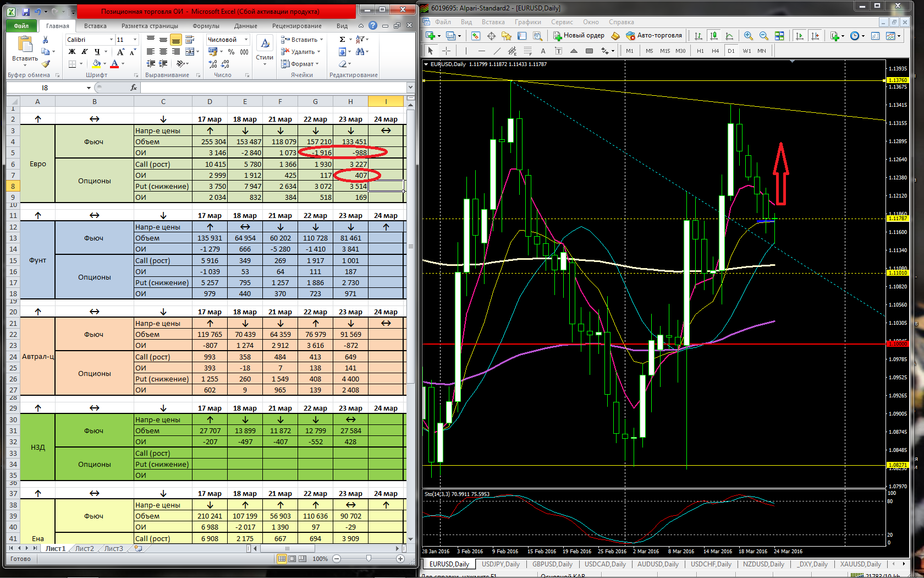Switch to the XAUUSD,Daily chart tab

860,564
